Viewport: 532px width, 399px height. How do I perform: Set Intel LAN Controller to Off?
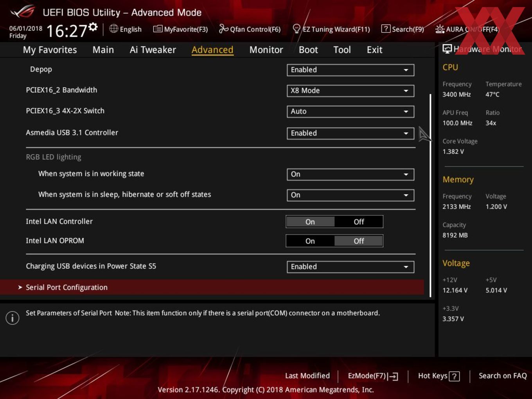[359, 222]
